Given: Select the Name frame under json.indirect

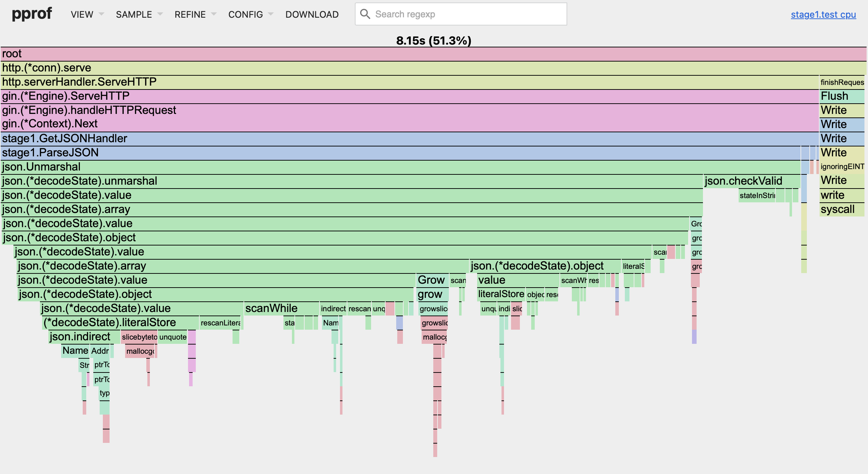Looking at the screenshot, I should coord(75,351).
